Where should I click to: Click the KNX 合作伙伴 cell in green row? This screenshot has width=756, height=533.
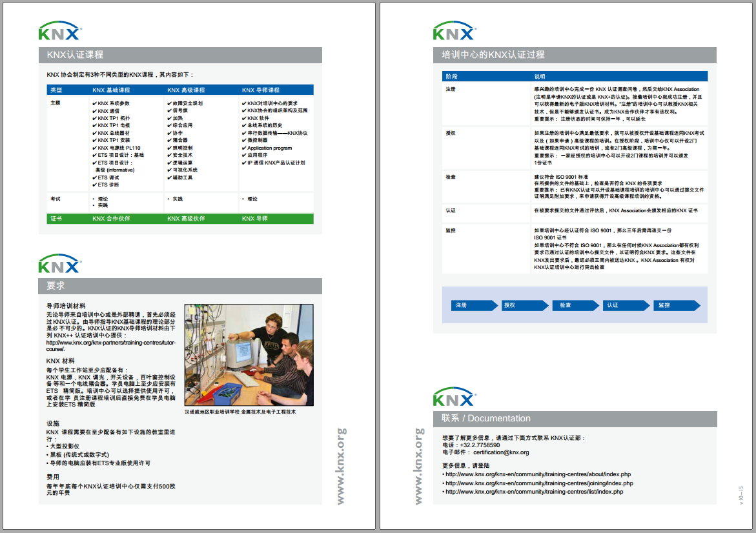pyautogui.click(x=111, y=219)
